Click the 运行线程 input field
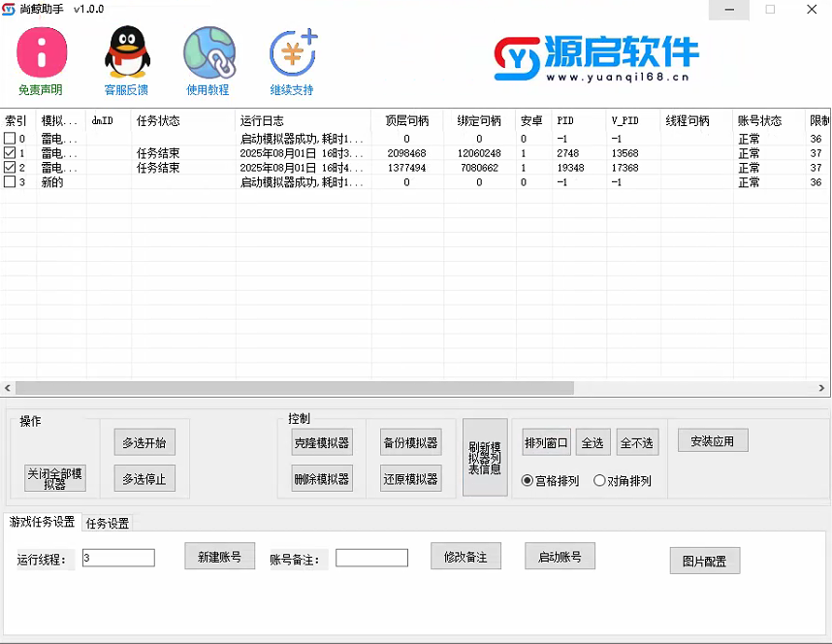The width and height of the screenshot is (832, 644). (118, 558)
